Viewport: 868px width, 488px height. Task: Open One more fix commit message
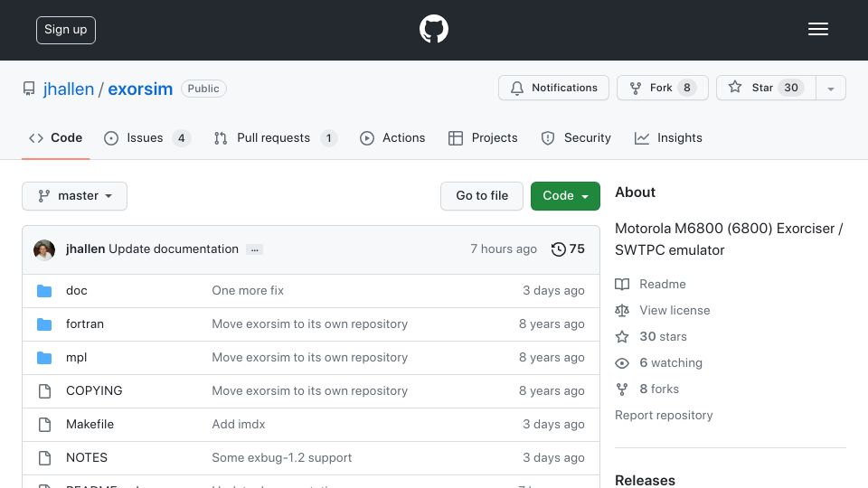(248, 290)
